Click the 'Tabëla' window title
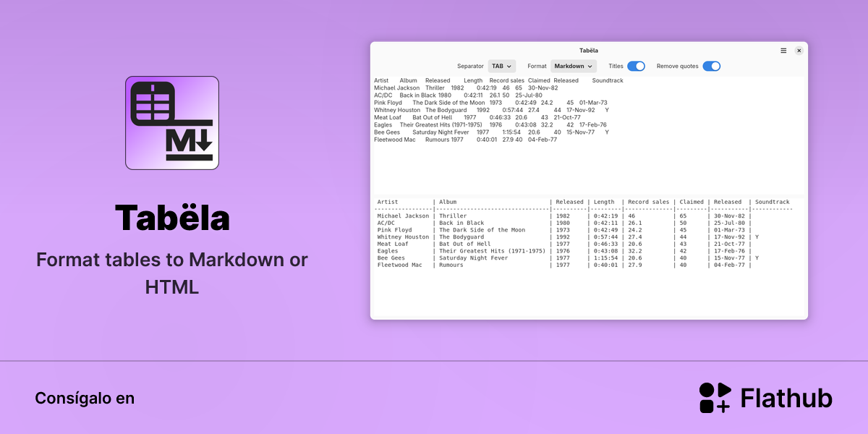This screenshot has width=868, height=434. coord(589,51)
